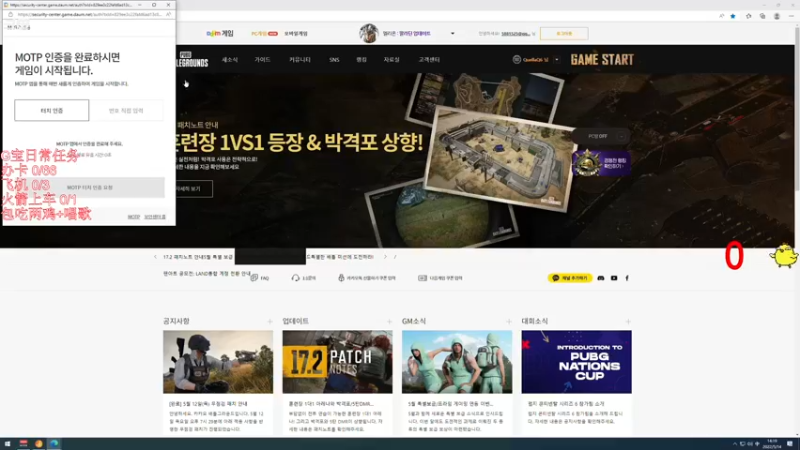Click the character avatar in header
The height and width of the screenshot is (450, 800).
coord(368,33)
